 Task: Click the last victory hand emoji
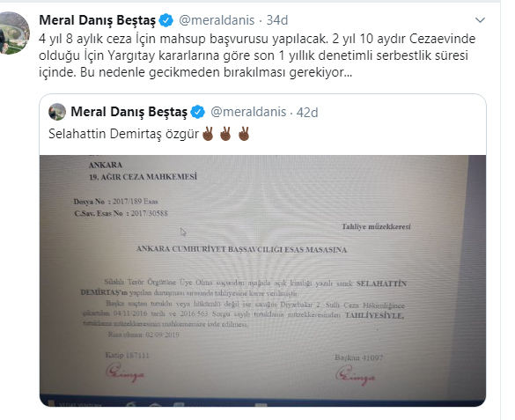click(243, 134)
